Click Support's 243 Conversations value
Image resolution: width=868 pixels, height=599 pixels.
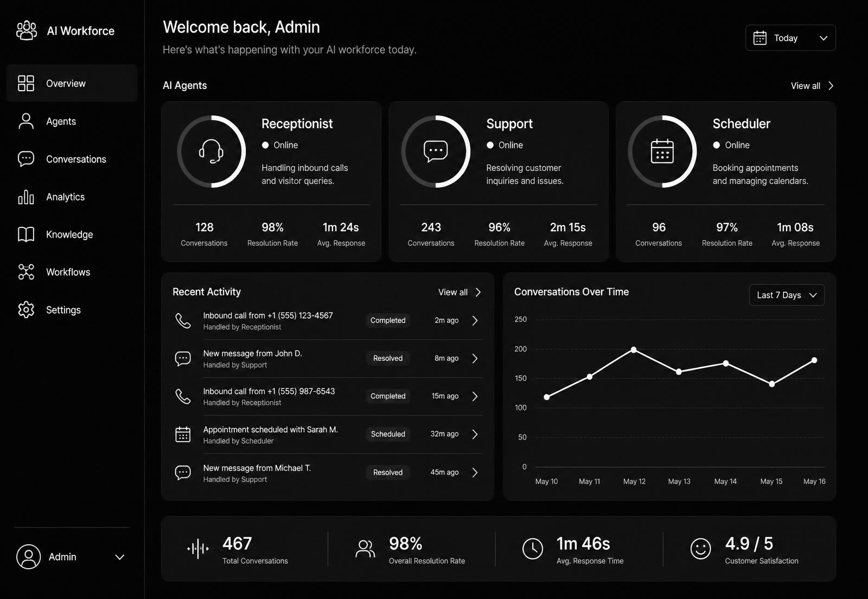(x=431, y=227)
